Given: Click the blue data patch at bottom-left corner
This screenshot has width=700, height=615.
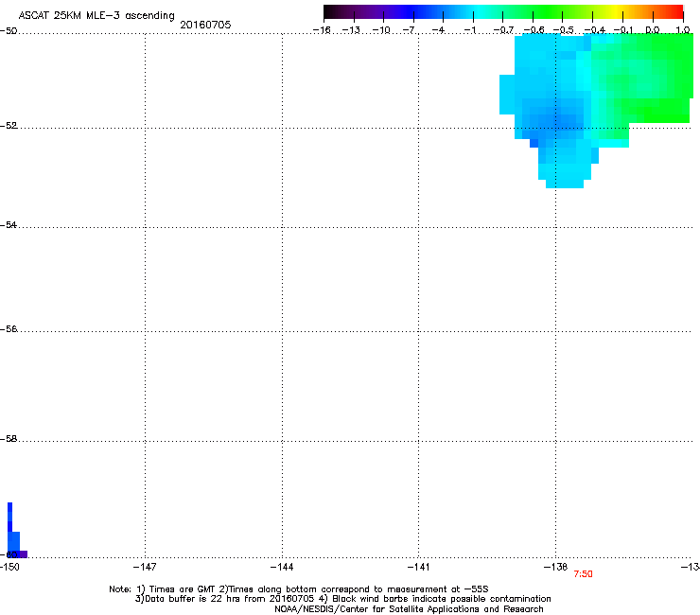Looking at the screenshot, I should (x=14, y=540).
